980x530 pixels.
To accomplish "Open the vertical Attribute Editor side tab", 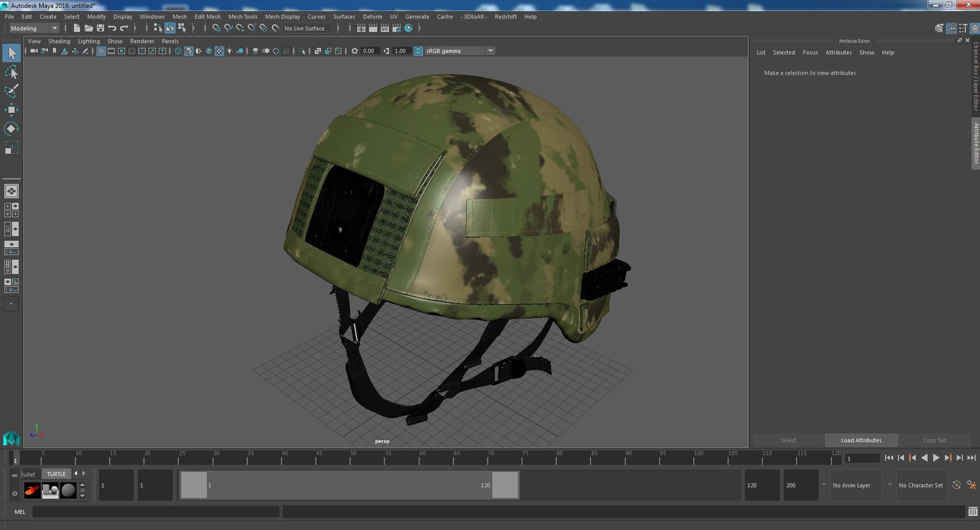I will tap(975, 143).
